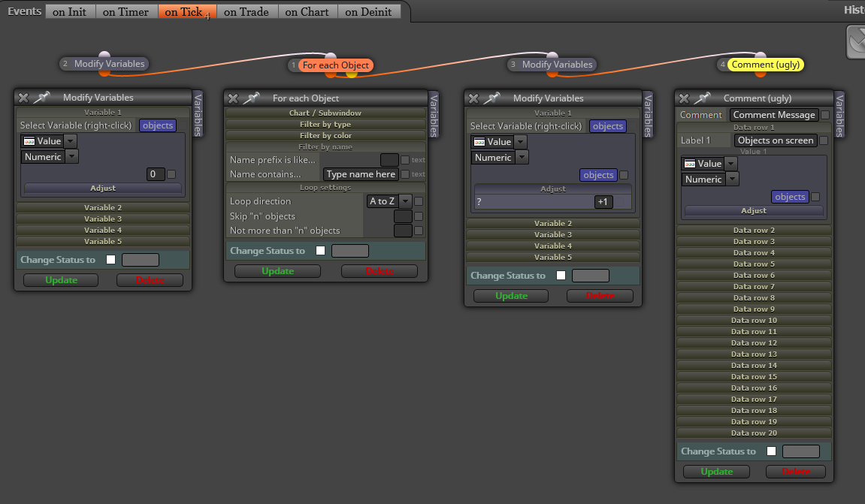Switch to the on Timer event tab
This screenshot has height=504, width=865.
point(126,11)
